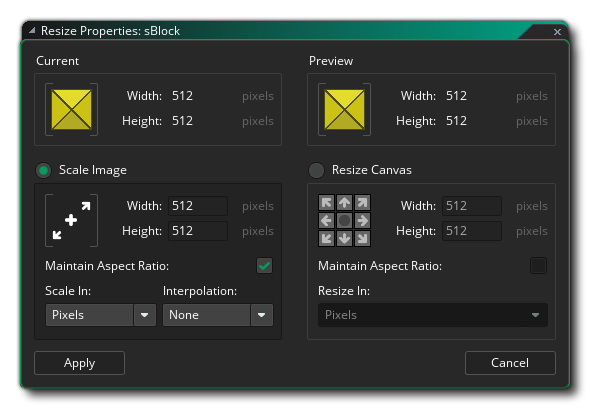Viewport: 590px width, 409px height.
Task: Anchor canvas to middle left
Action: [x=326, y=220]
